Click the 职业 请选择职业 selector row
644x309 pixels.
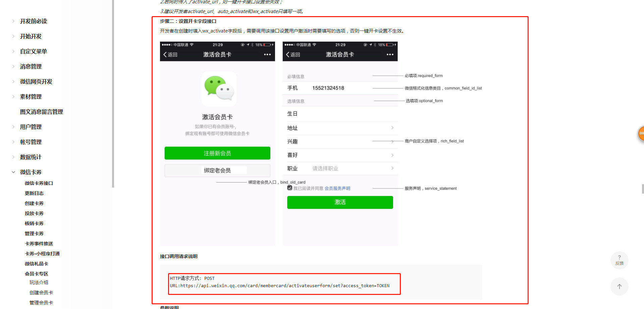coord(340,168)
